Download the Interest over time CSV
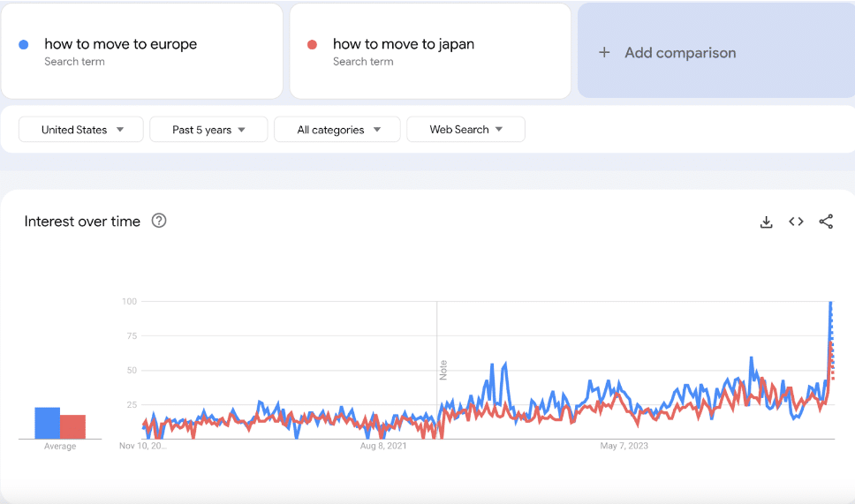 [766, 222]
